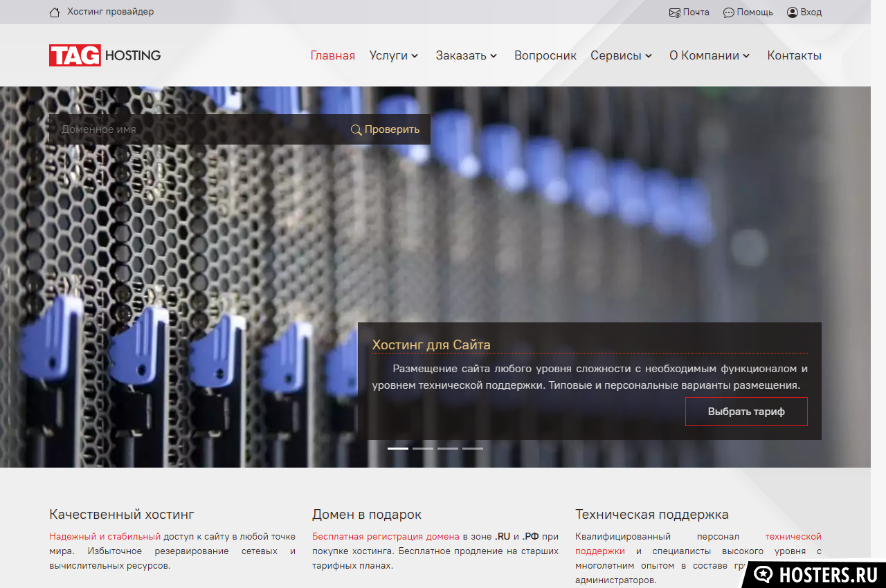Image resolution: width=886 pixels, height=588 pixels.
Task: Focus the Доменное имя input field
Action: (x=197, y=129)
